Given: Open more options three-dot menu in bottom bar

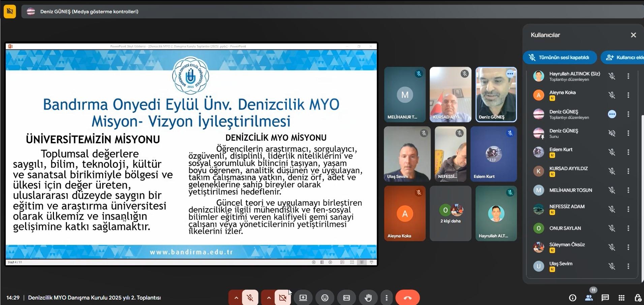Looking at the screenshot, I should point(387,298).
